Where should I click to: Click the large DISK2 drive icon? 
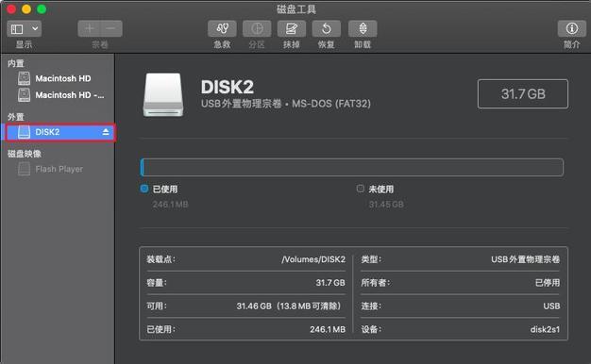click(x=163, y=95)
